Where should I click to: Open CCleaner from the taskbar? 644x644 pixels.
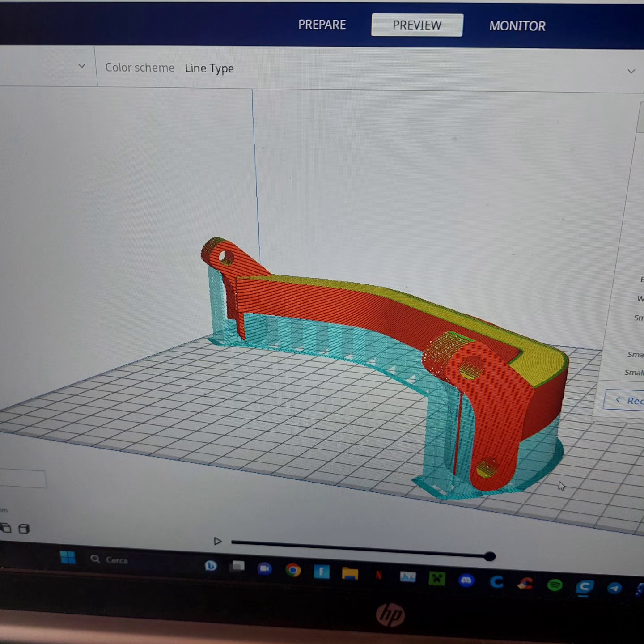tap(525, 584)
